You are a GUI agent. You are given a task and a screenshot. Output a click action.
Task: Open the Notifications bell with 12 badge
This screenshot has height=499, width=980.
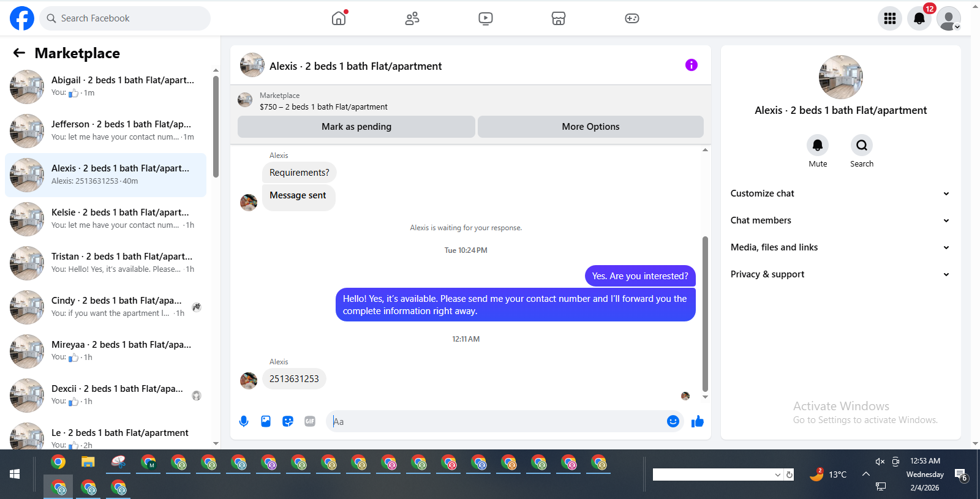919,18
